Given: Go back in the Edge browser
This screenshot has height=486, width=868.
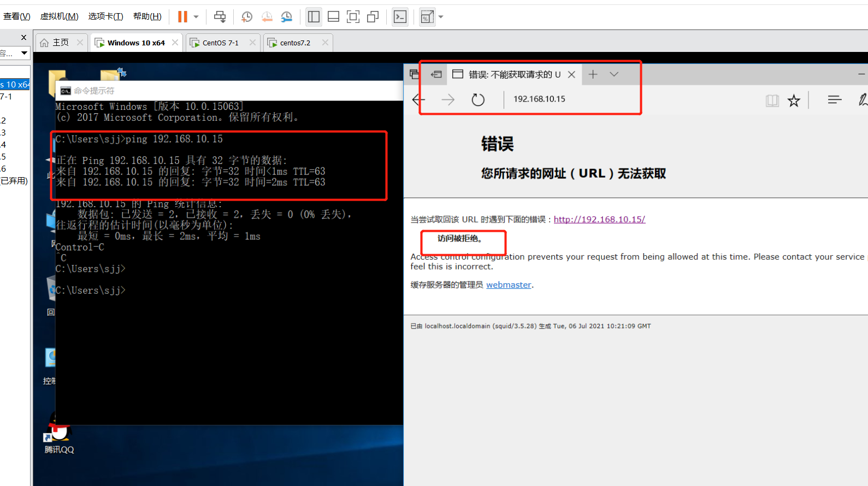Looking at the screenshot, I should pyautogui.click(x=419, y=99).
